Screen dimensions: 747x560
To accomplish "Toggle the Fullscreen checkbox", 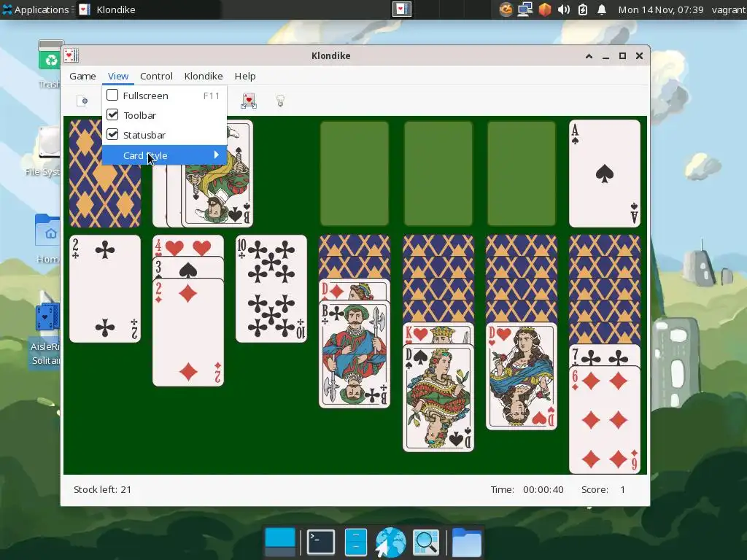I will [112, 96].
